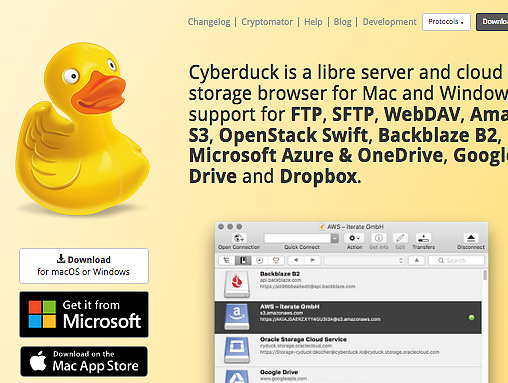The height and width of the screenshot is (383, 508).
Task: Open the Development link
Action: click(x=390, y=22)
